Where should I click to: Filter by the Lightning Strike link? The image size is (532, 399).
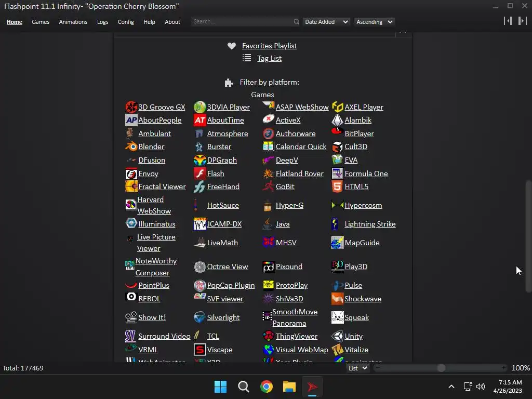370,224
